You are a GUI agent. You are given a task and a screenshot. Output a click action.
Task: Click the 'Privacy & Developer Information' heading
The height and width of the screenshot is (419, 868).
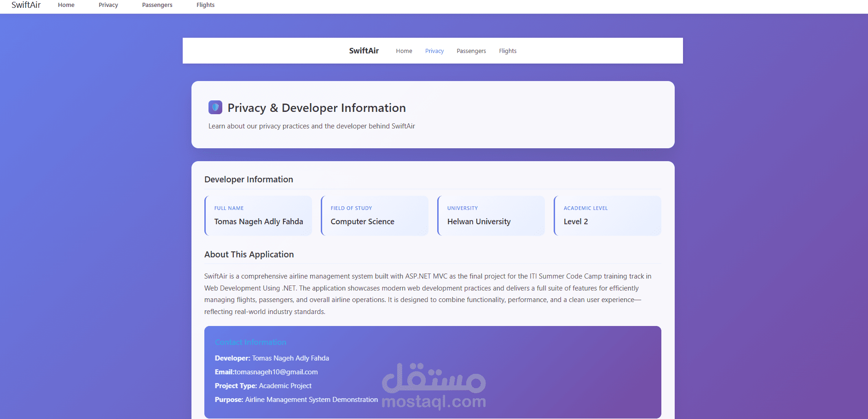[x=317, y=108]
